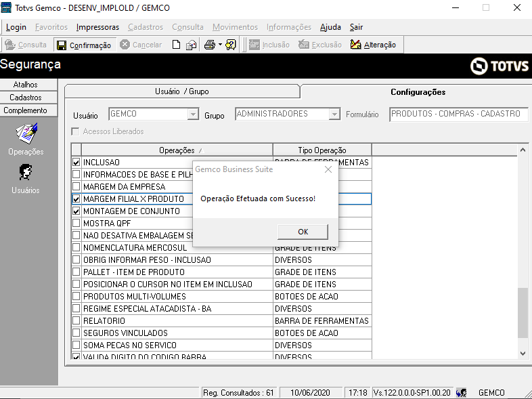The height and width of the screenshot is (399, 532).
Task: Click the TOTVS logo in header
Action: [500, 66]
